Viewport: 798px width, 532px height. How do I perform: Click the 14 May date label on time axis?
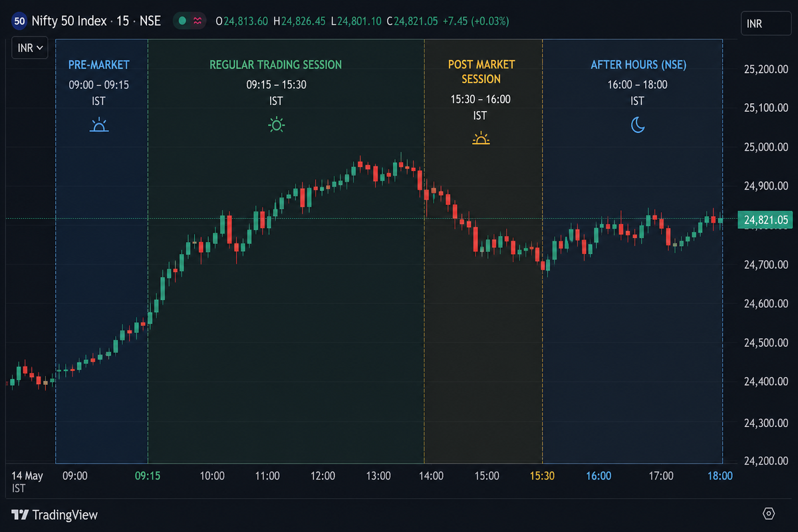click(x=28, y=475)
